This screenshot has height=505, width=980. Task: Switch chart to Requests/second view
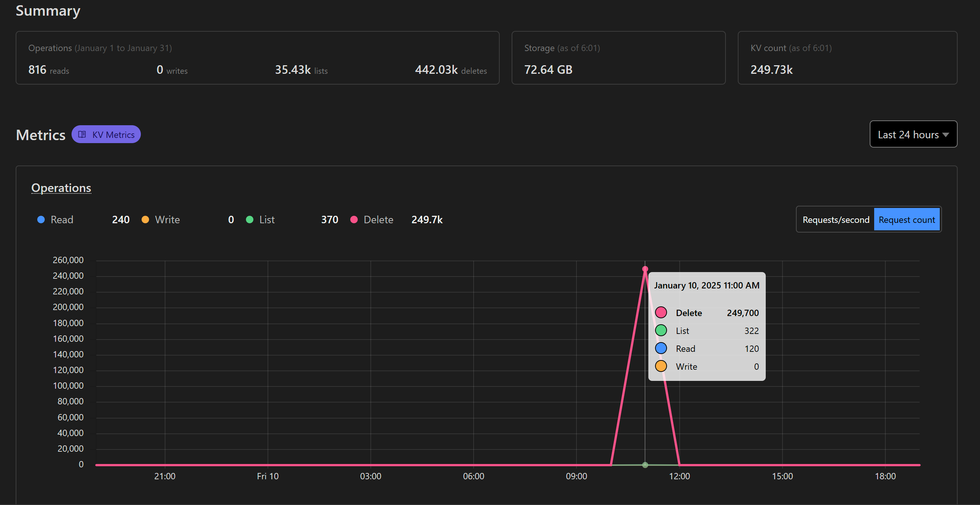click(x=835, y=220)
